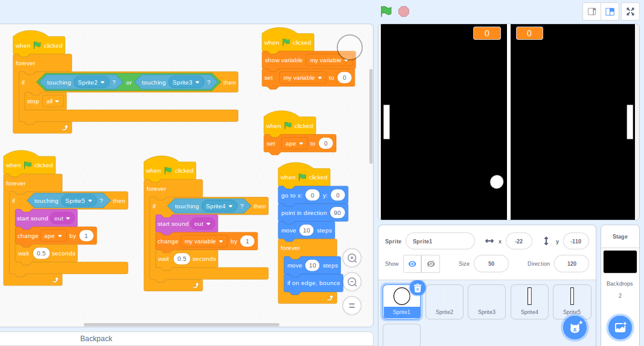
Task: Click the if on edge, bounce block
Action: pyautogui.click(x=313, y=283)
